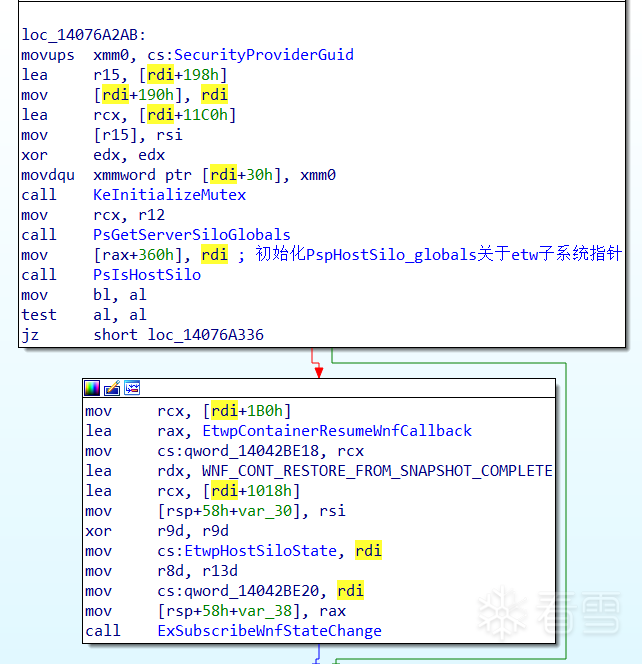
Task: Click the qword_14042BE18 operand
Action: click(252, 451)
